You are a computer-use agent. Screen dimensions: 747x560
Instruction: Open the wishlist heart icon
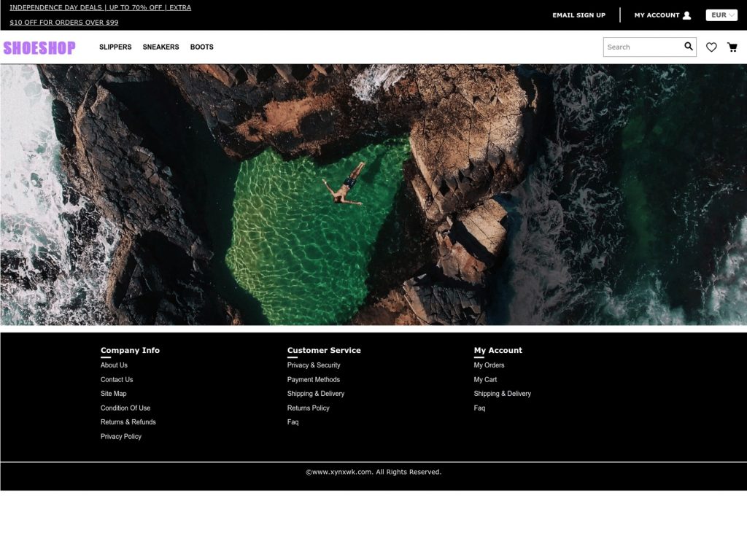711,47
